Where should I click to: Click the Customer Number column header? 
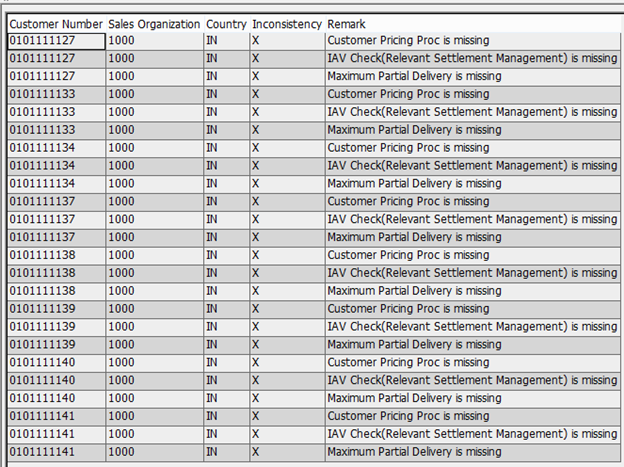(55, 23)
